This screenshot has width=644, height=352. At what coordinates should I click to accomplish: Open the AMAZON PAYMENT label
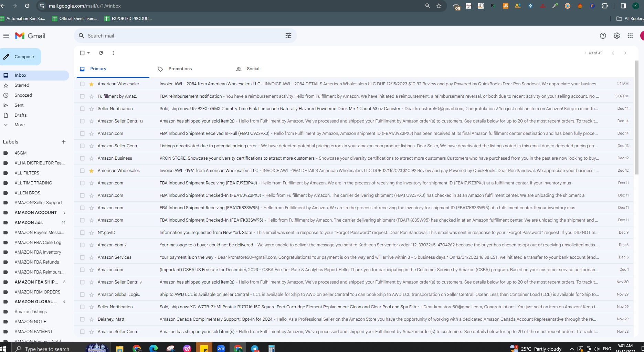coord(34,332)
